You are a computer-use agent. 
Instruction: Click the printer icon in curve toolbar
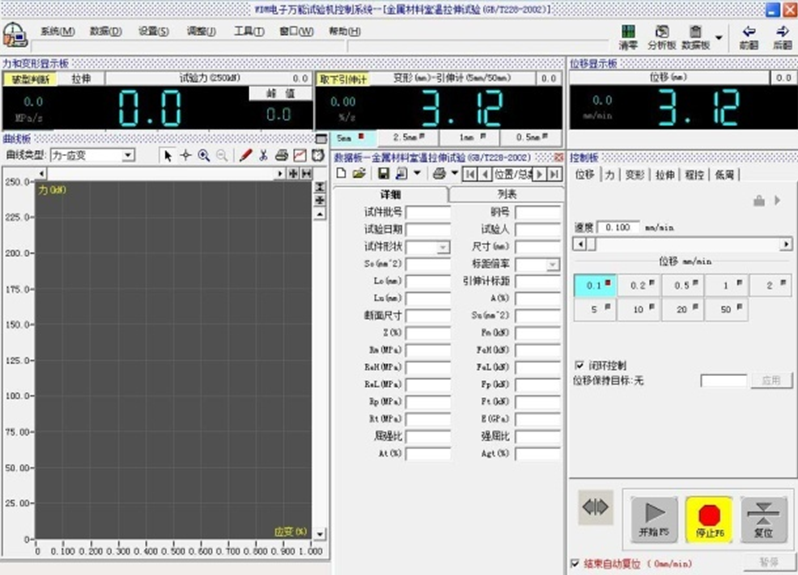coord(281,155)
